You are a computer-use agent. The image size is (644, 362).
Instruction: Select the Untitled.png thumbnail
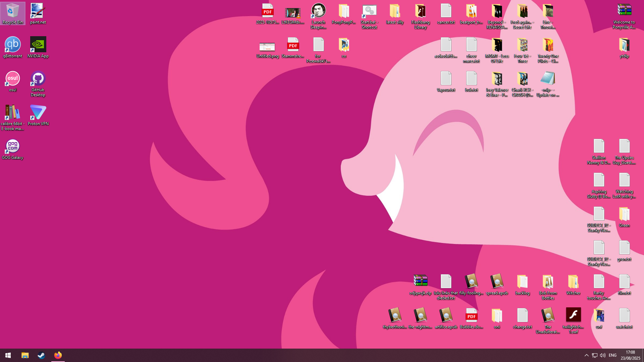click(x=267, y=47)
